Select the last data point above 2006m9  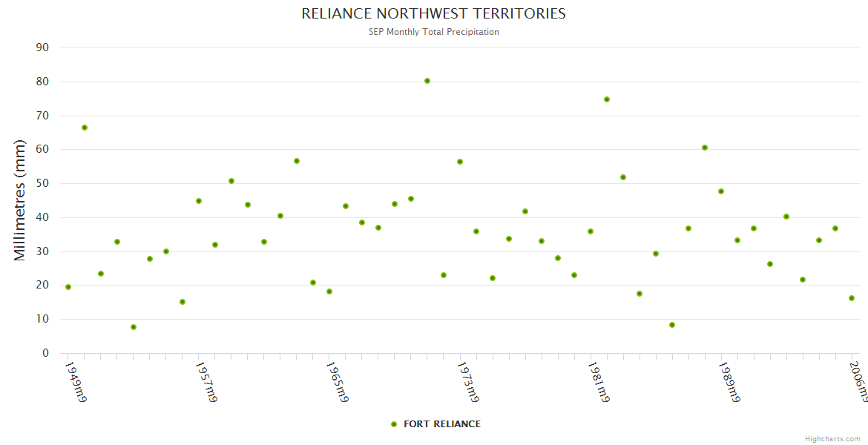(x=852, y=298)
